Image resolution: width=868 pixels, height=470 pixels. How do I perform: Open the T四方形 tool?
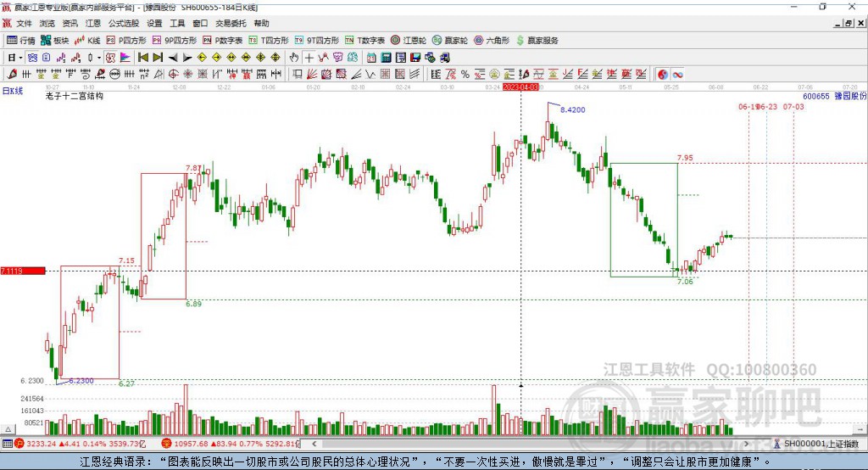click(269, 41)
